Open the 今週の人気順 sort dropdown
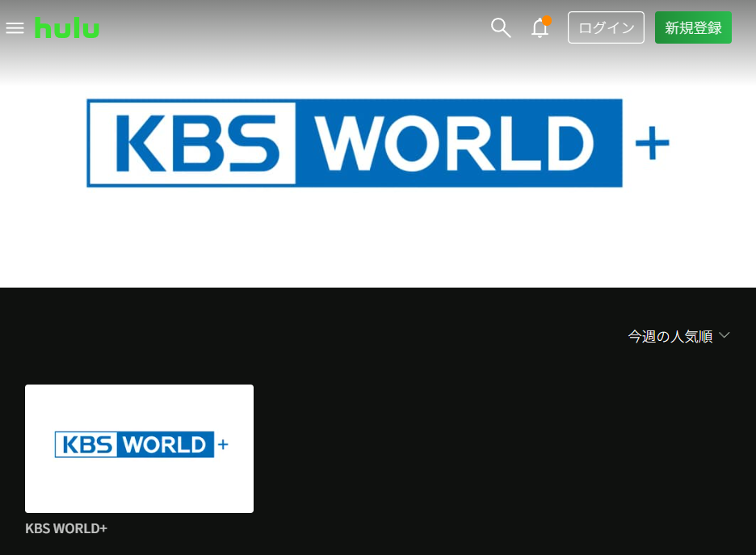 click(x=678, y=336)
